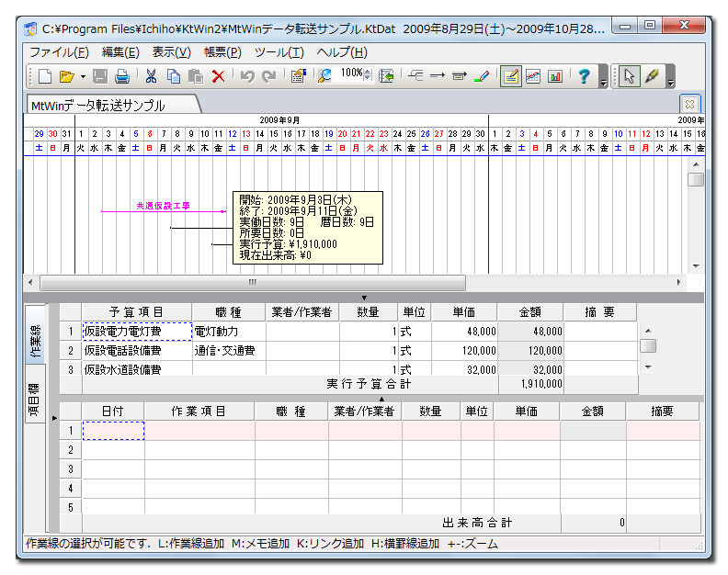This screenshot has width=728, height=575.
Task: Select the branching work line tool
Action: 415,75
